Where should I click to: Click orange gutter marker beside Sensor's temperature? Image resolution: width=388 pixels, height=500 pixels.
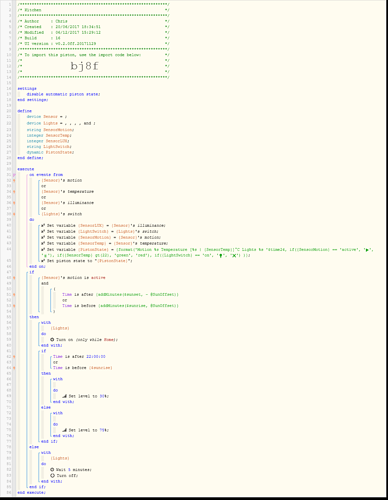(x=14, y=192)
